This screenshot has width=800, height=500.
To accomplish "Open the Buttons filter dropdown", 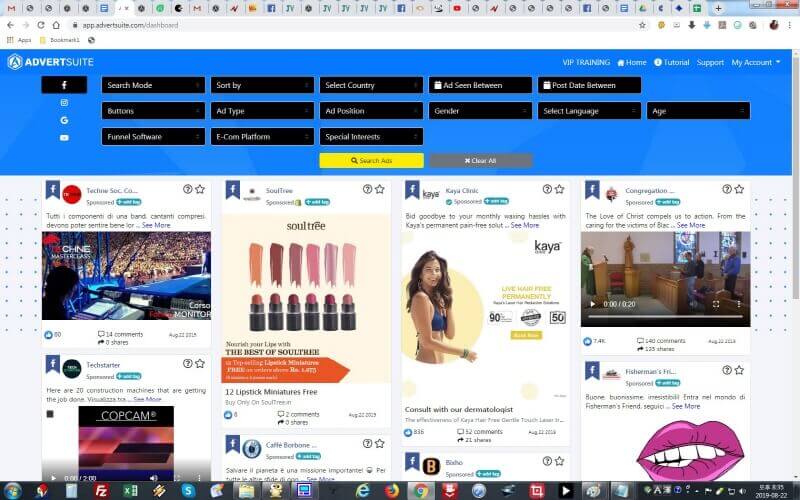I will [153, 111].
